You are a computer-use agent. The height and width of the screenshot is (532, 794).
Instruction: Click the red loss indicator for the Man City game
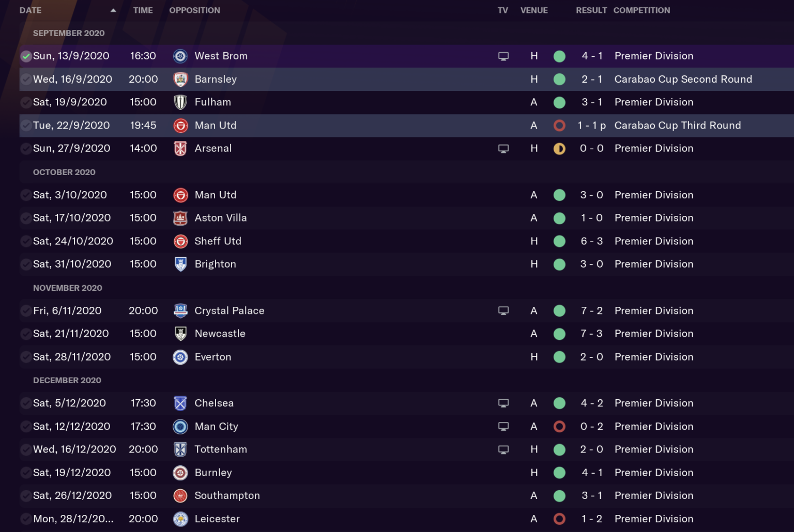559,426
